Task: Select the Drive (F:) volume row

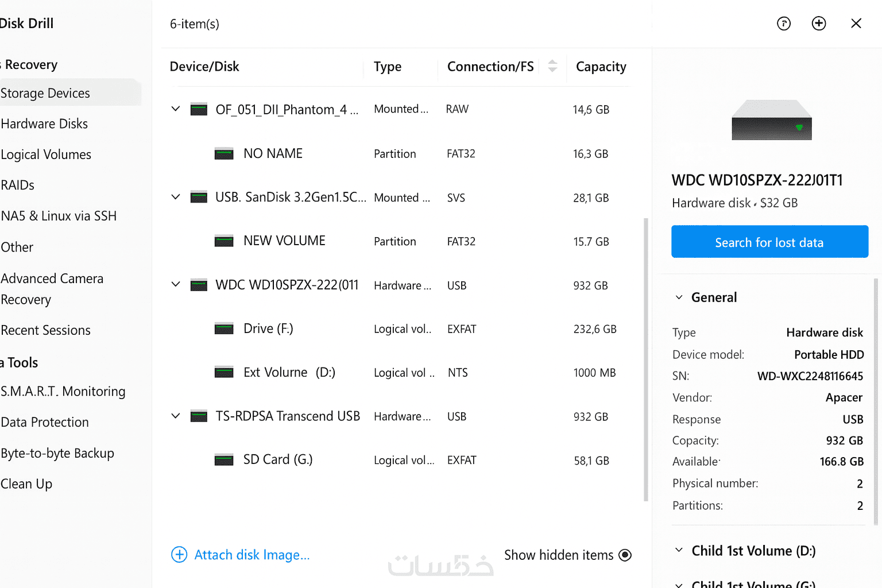Action: tap(401, 328)
